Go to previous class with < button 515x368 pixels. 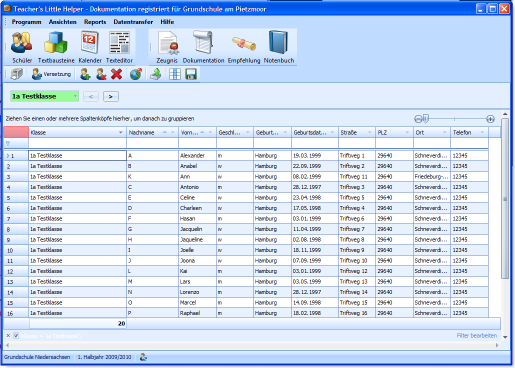click(91, 96)
